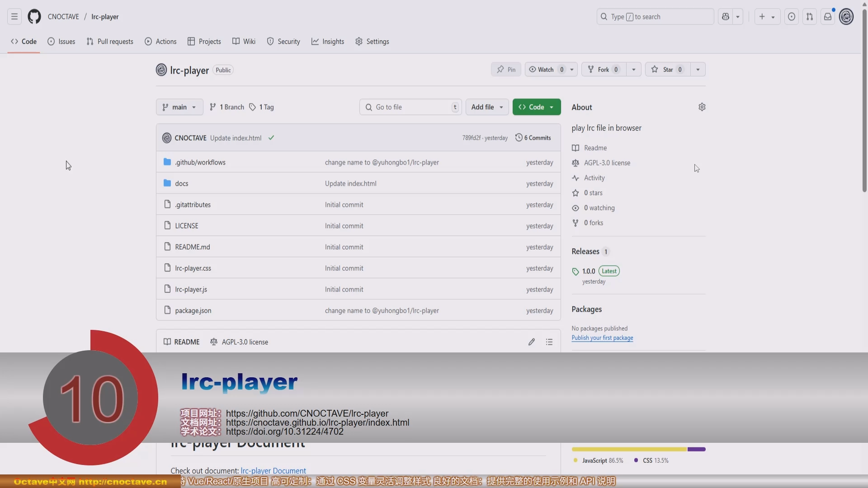The image size is (868, 488).
Task: Open the 1 Tag link
Action: pyautogui.click(x=261, y=107)
